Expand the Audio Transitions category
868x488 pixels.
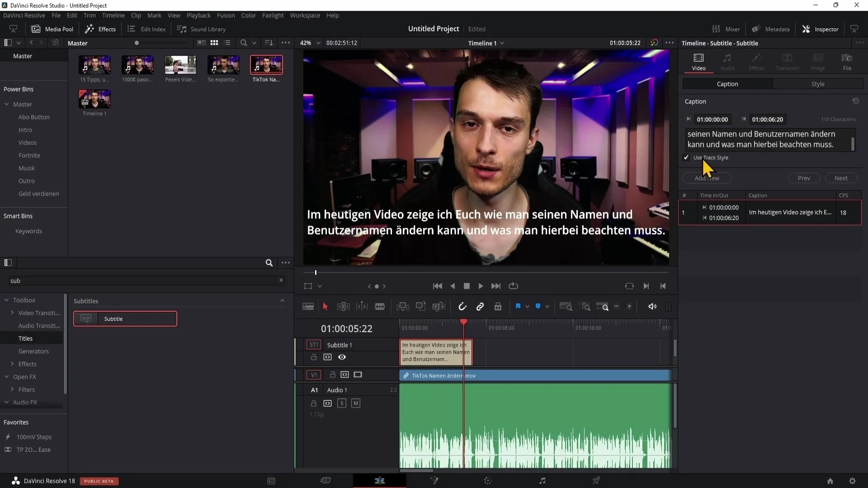click(x=39, y=325)
